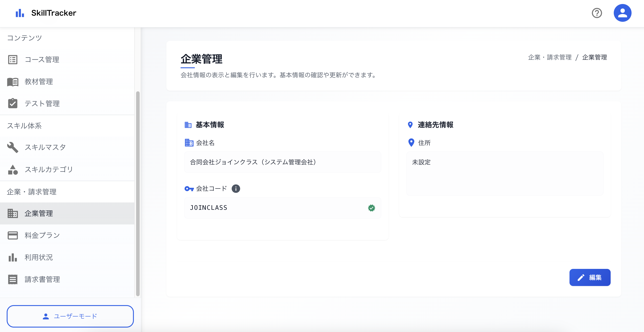
Task: Click the SkillTracker logo icon
Action: (x=20, y=13)
